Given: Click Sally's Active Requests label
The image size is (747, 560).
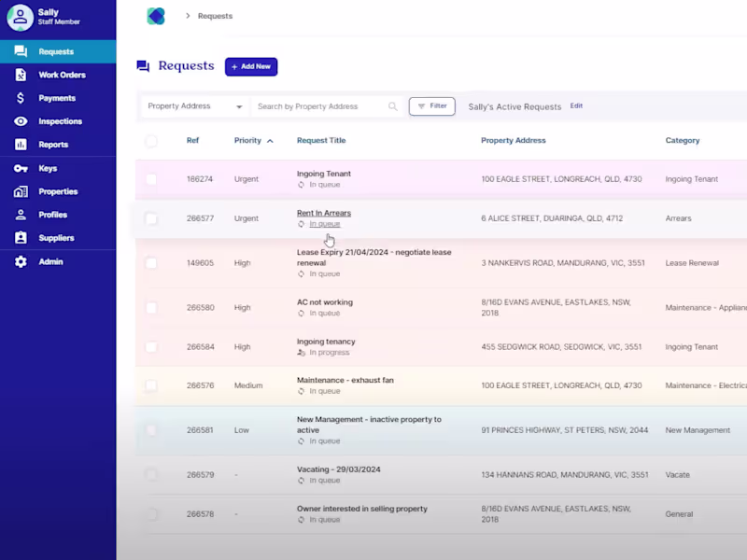Looking at the screenshot, I should [514, 106].
